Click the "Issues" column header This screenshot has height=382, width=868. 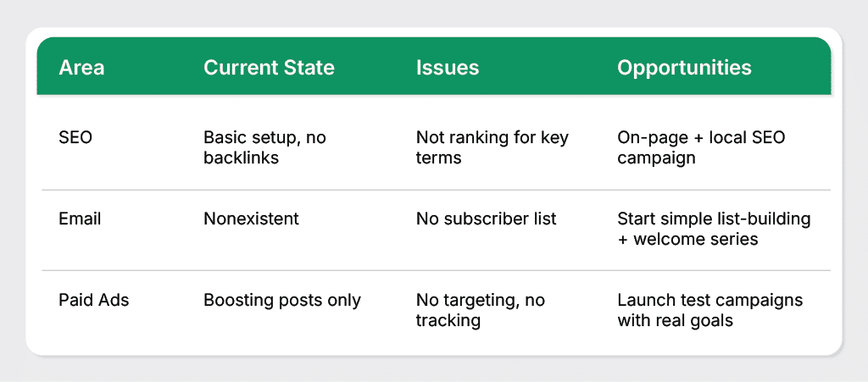point(448,69)
